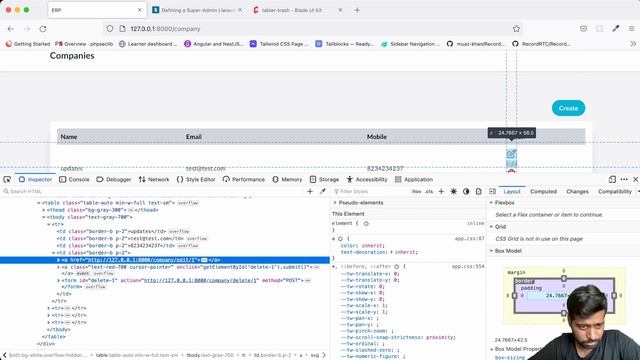Click the address bar showing 127.0.0.1:8000/company
640x360 pixels.
coord(312,29)
